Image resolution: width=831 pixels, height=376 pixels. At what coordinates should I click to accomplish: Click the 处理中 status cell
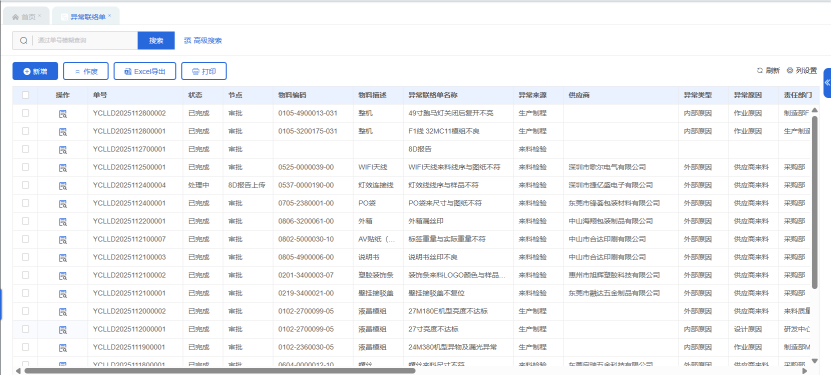199,186
